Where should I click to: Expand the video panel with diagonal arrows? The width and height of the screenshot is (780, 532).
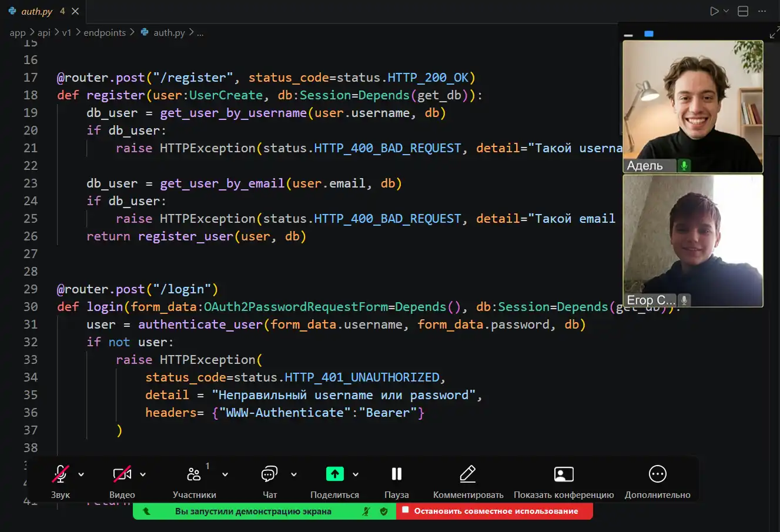pos(774,33)
